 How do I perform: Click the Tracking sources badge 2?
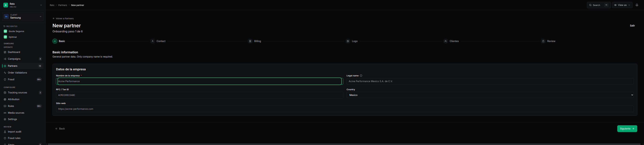[40, 93]
